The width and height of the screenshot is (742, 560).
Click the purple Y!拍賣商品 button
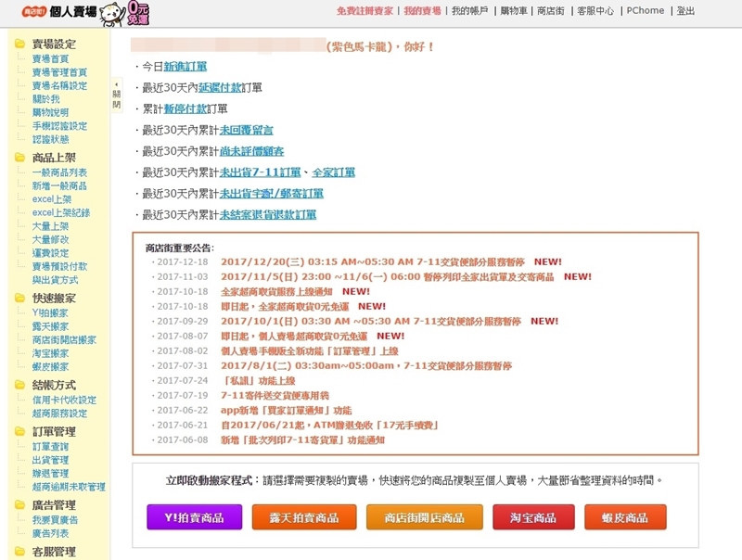pyautogui.click(x=195, y=517)
